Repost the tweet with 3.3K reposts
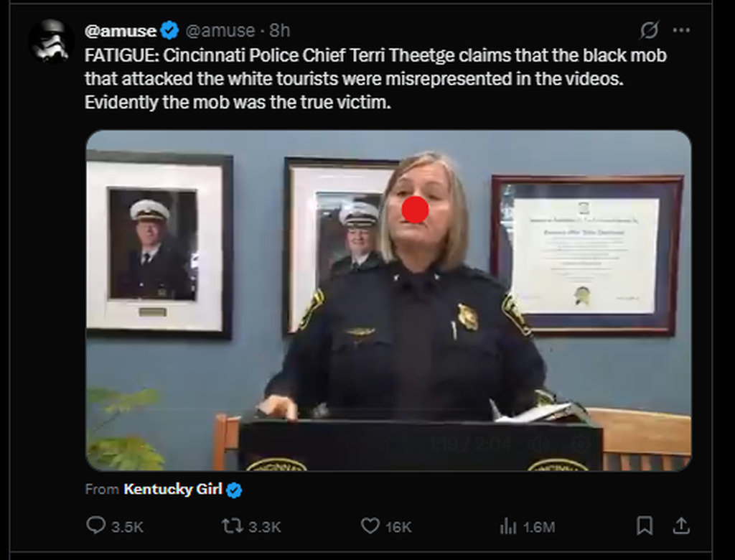735x560 pixels. pyautogui.click(x=233, y=526)
